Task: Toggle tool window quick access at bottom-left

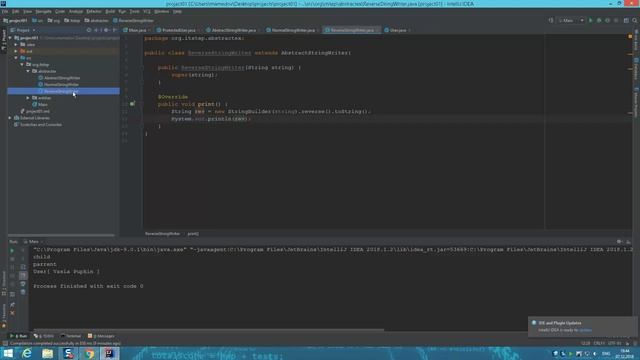Action: 5,344
